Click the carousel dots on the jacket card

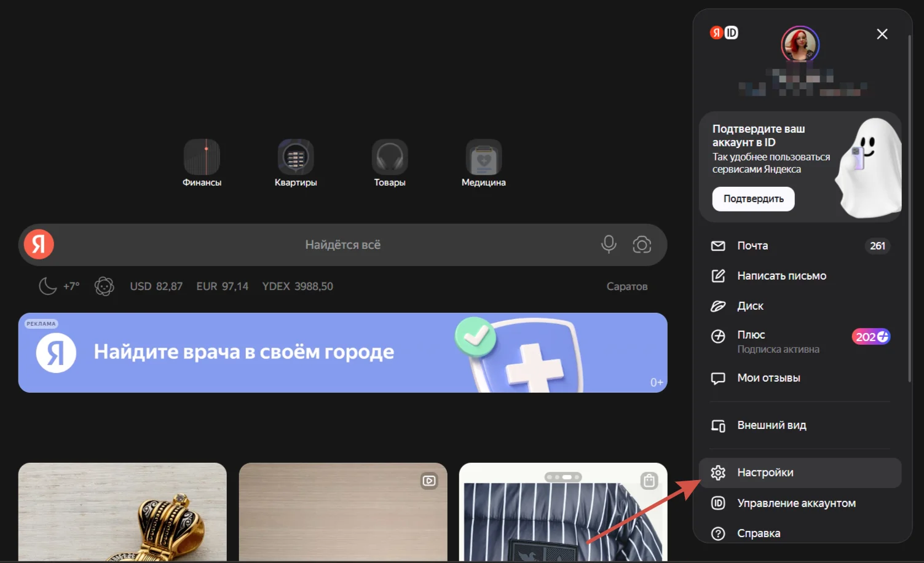pos(563,477)
